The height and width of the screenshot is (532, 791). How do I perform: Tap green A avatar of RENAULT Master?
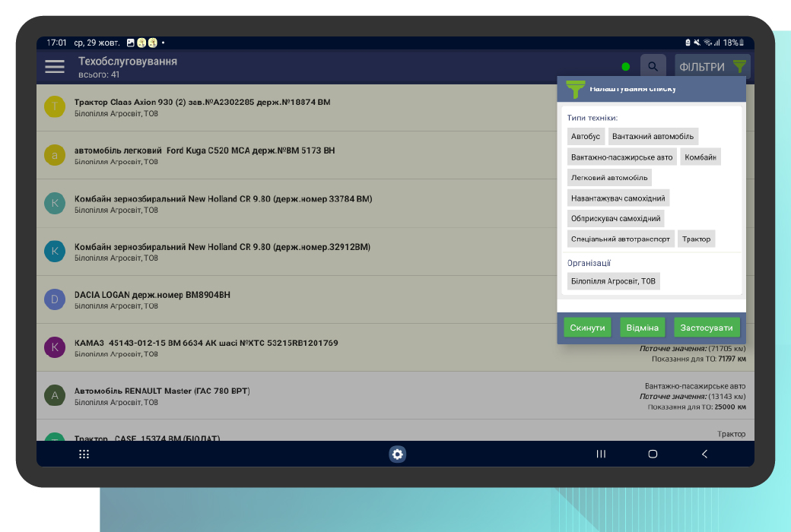click(x=54, y=395)
